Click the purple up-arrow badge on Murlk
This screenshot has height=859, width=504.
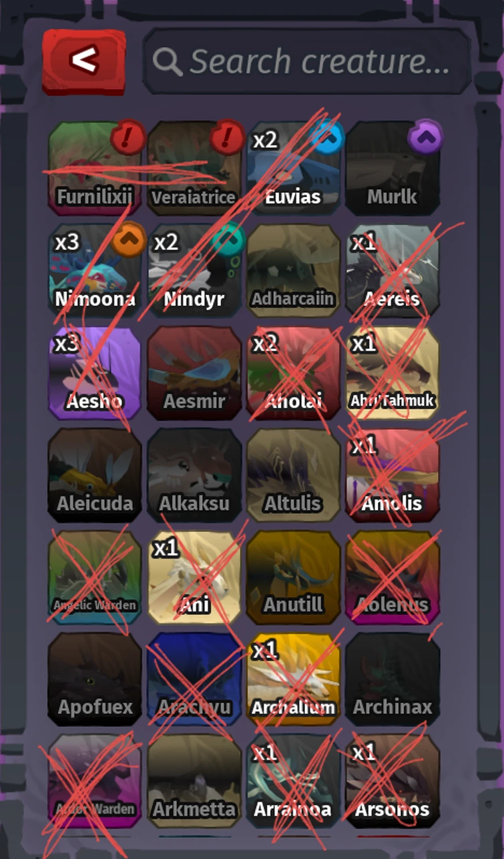[426, 136]
